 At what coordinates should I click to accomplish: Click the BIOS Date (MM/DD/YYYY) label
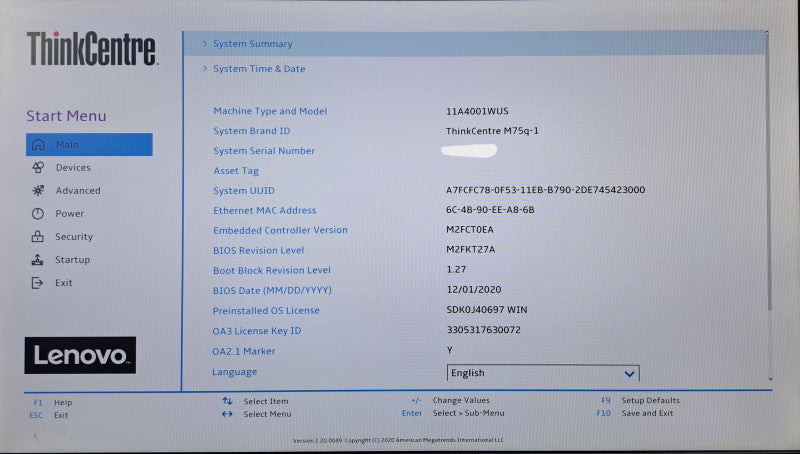point(272,290)
